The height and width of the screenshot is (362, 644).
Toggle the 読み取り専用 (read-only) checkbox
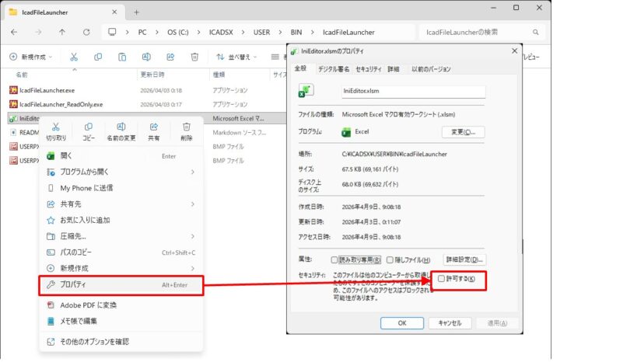click(x=335, y=259)
